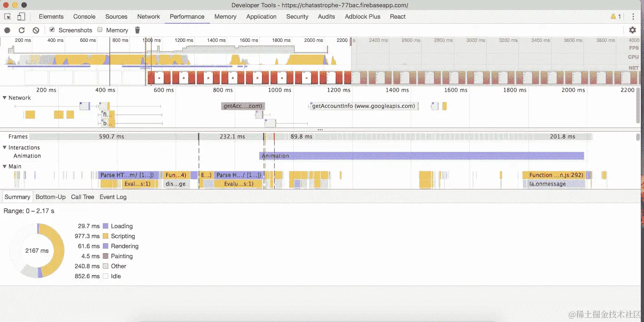Collapse the Interactions track section

click(x=5, y=148)
